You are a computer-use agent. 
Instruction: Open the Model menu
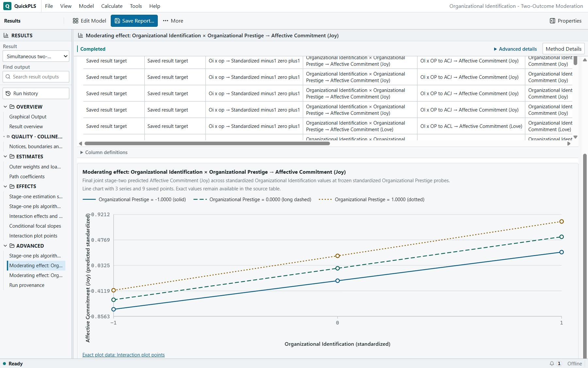point(86,6)
